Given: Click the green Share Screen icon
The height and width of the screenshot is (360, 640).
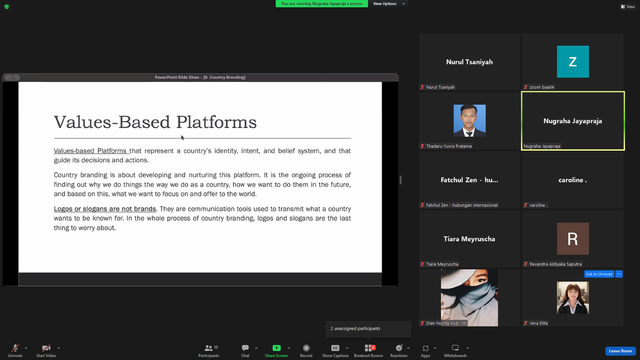Looking at the screenshot, I should tap(276, 348).
